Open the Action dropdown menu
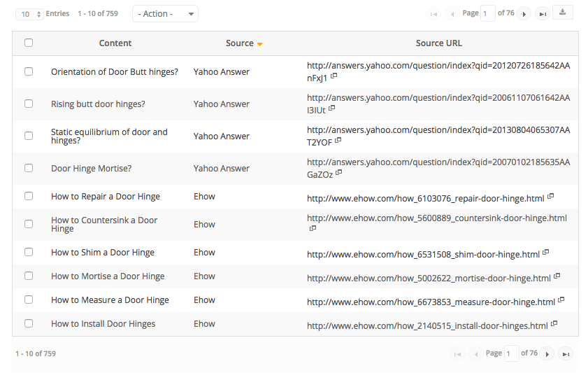The width and height of the screenshot is (588, 373). 165,14
